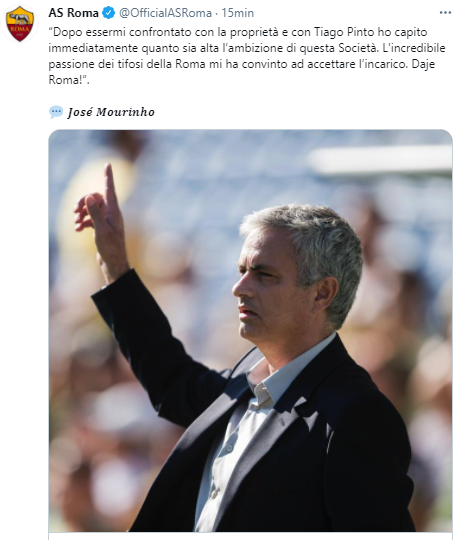Open the three-dot tweet options menu
Image resolution: width=457 pixels, height=540 pixels.
[x=445, y=13]
